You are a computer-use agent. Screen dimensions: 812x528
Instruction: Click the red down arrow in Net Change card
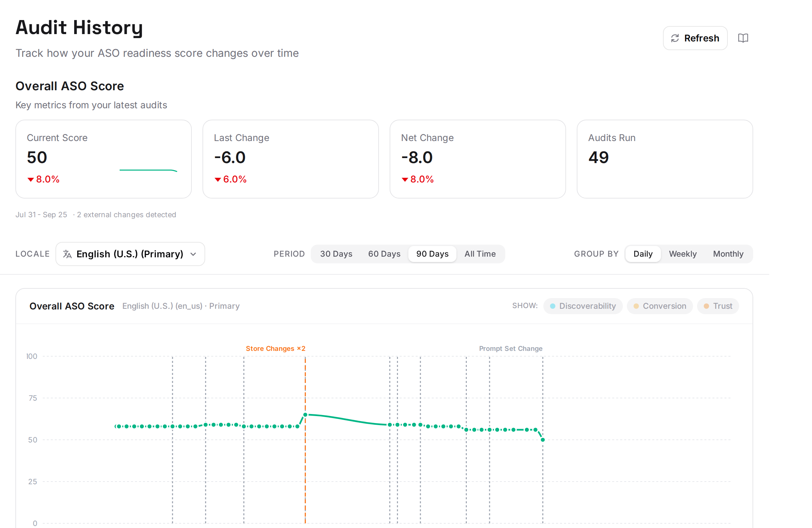405,180
